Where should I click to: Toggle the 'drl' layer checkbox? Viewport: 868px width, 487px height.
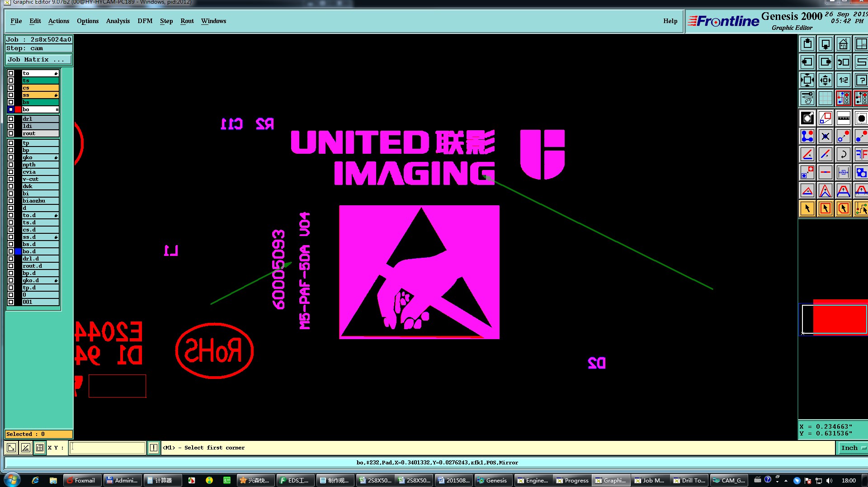pyautogui.click(x=11, y=119)
